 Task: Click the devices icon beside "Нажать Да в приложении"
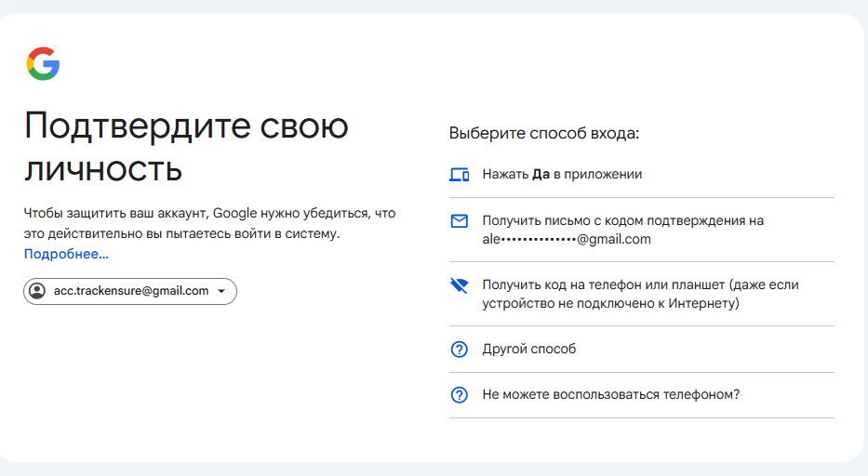pos(459,175)
